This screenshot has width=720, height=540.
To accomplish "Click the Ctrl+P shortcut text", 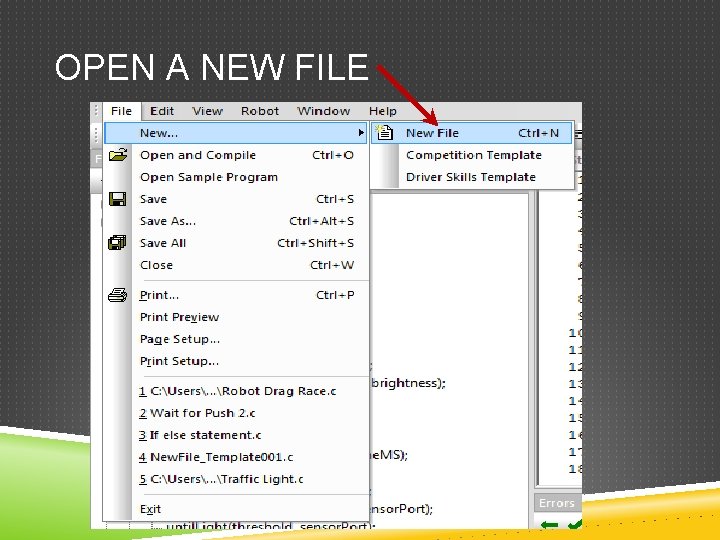I will (x=335, y=295).
